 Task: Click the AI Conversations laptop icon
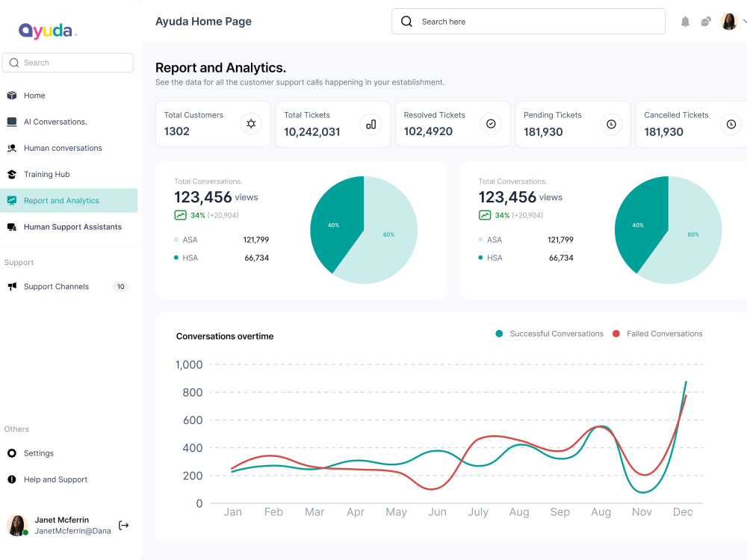pyautogui.click(x=12, y=122)
